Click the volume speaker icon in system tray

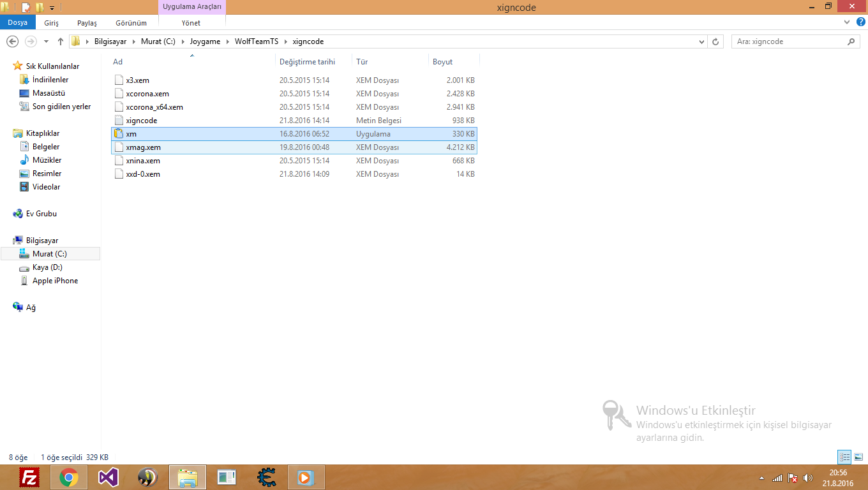(x=808, y=478)
